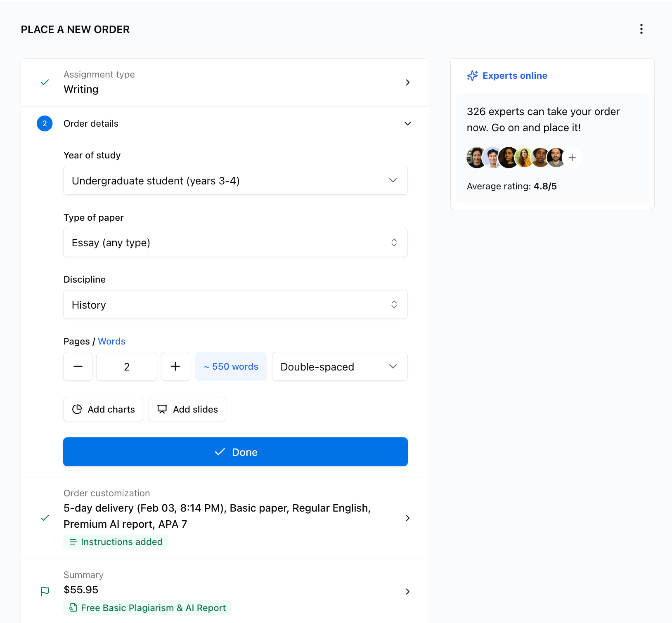Expand the Order customization section
This screenshot has height=623, width=672.
(x=407, y=518)
